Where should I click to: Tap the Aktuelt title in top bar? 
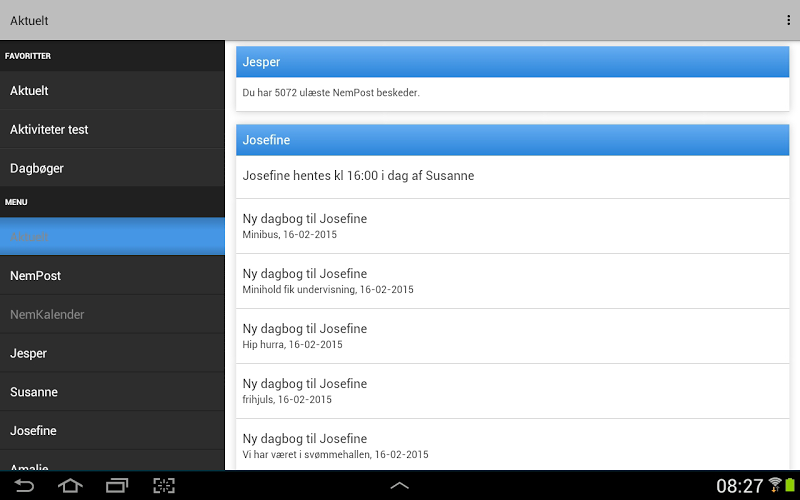click(x=29, y=20)
